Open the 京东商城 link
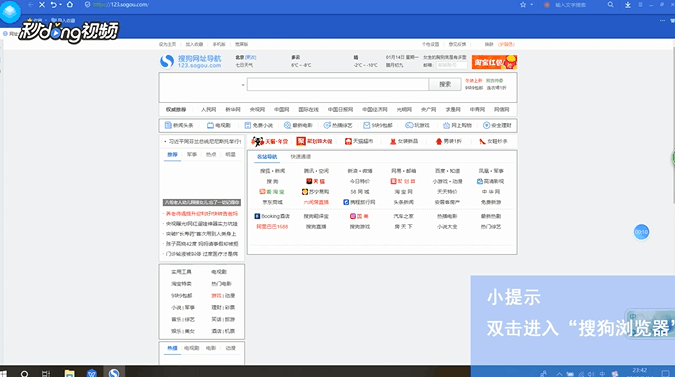Screen dimensions: 675x377 click(272, 202)
